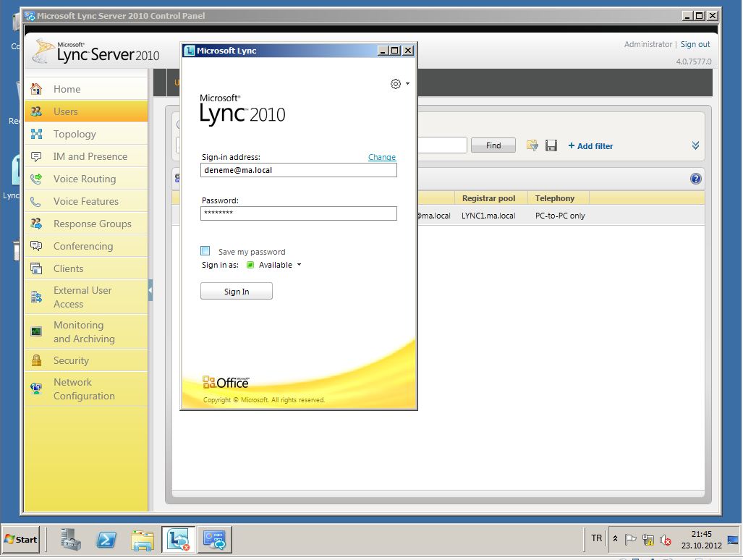Click the Sign In button
Image resolution: width=743 pixels, height=560 pixels.
pyautogui.click(x=237, y=292)
